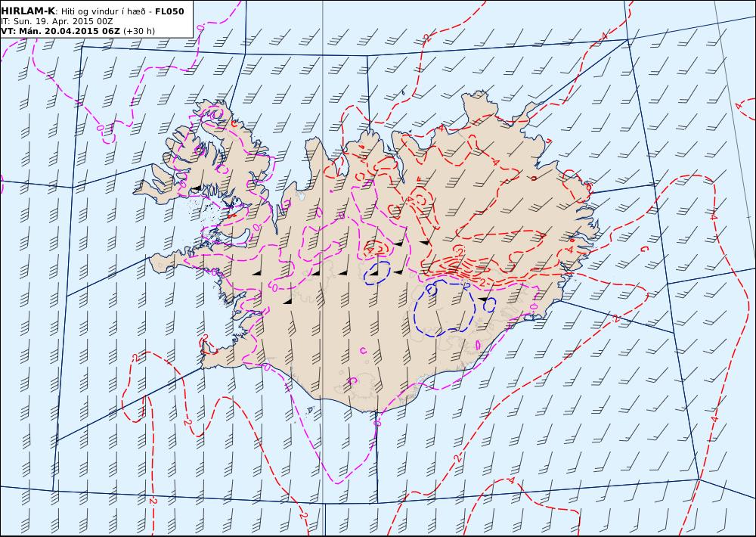Screen dimensions: 756x537
Task: Click the '(+30 h)' forecast offset text
Action: (x=139, y=31)
